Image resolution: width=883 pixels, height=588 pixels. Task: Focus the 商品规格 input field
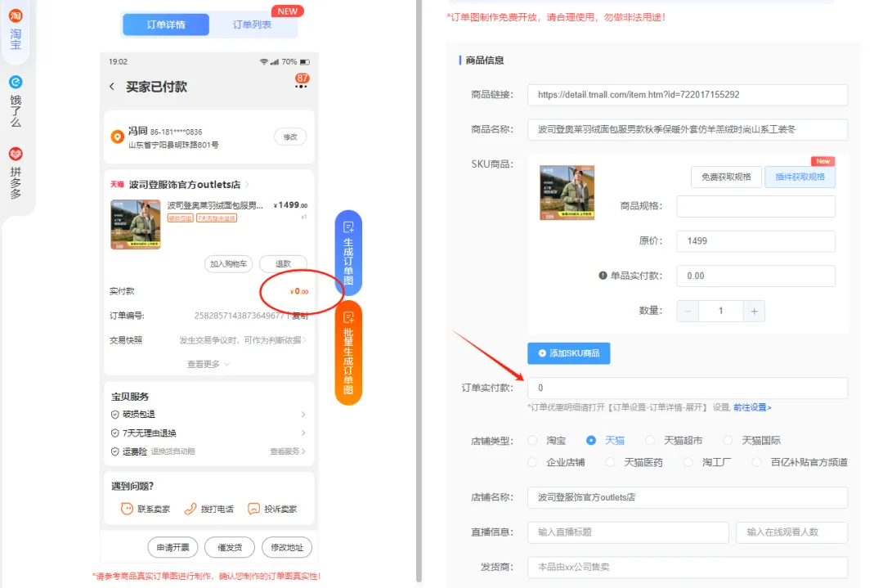[755, 206]
